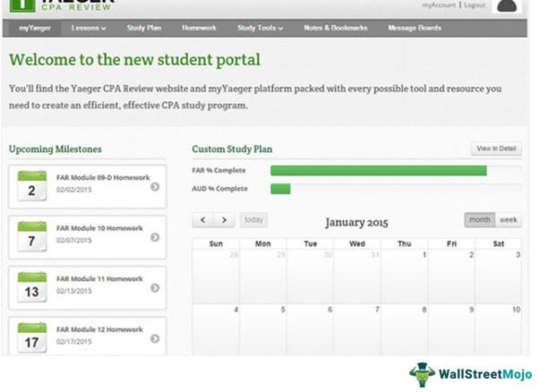The width and height of the screenshot is (539, 392).
Task: Click the Fri column header
Action: point(451,244)
